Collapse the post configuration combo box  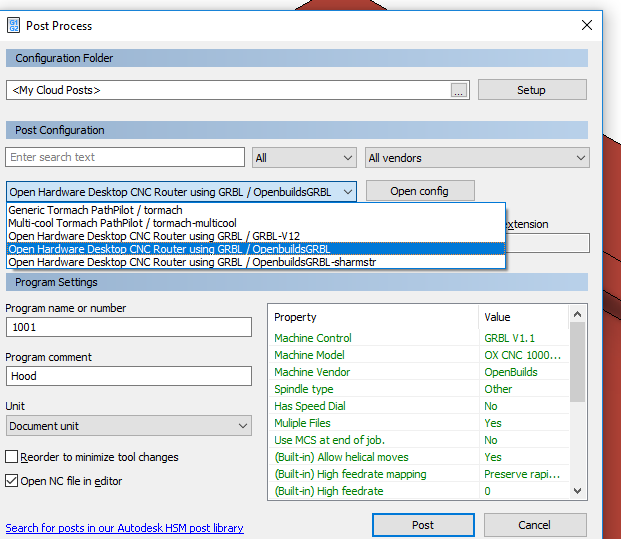[346, 191]
